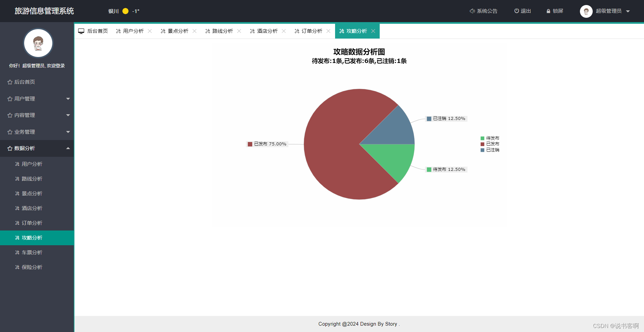
Task: Open 保险分析 in the sidebar
Action: 37,267
